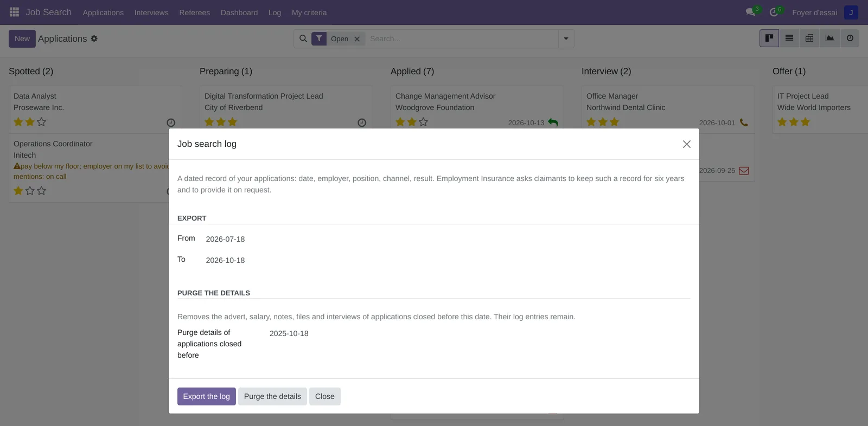Close the Job search log dialog
The image size is (868, 426).
coord(687,144)
